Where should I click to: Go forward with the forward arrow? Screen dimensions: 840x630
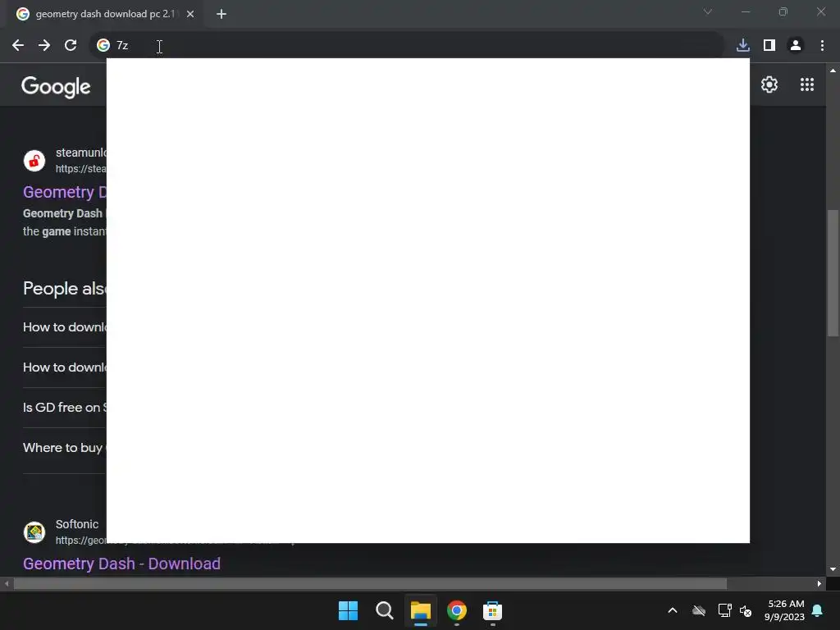coord(44,45)
